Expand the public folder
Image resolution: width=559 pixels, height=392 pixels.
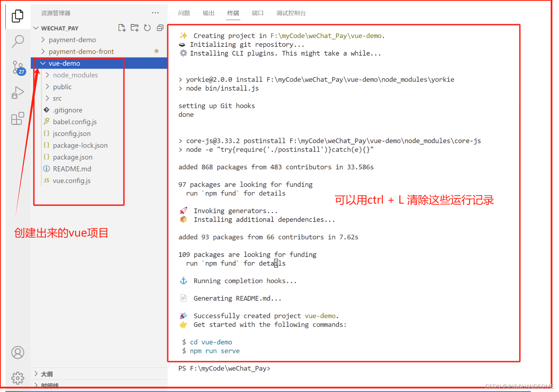47,87
